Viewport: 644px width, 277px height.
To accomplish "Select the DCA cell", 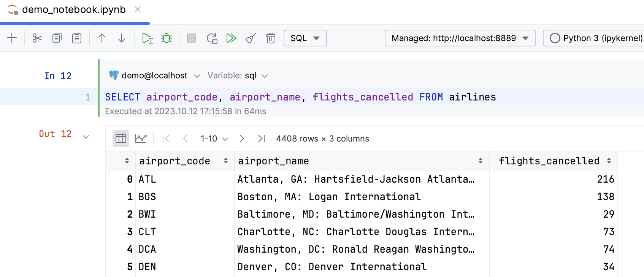I will point(185,249).
